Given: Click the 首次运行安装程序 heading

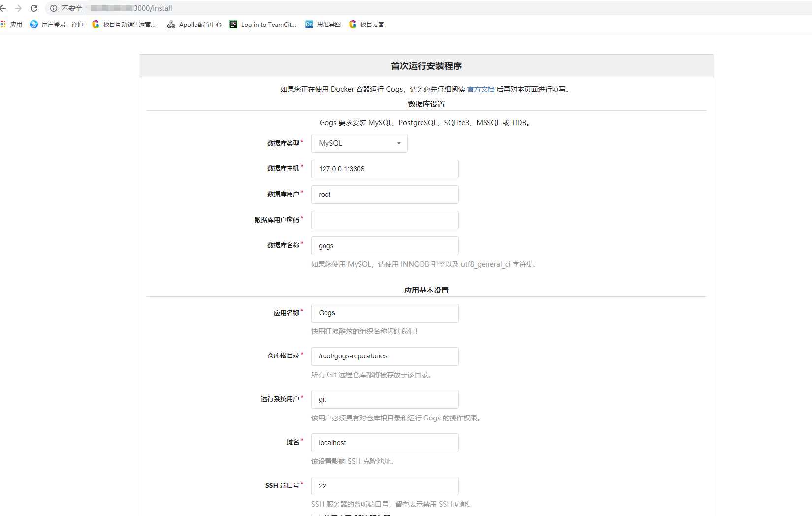Looking at the screenshot, I should tap(426, 66).
